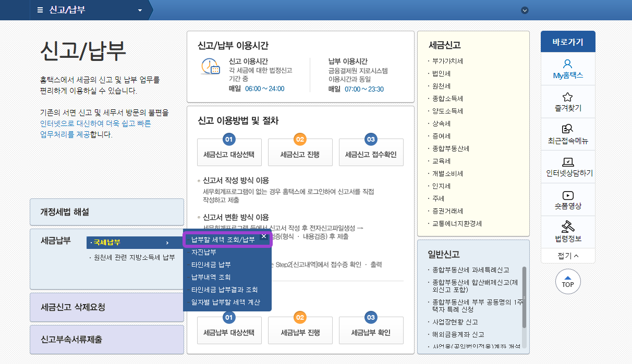632x364 pixels.
Task: Open 숏폼영상 video shortcuts
Action: click(x=568, y=199)
